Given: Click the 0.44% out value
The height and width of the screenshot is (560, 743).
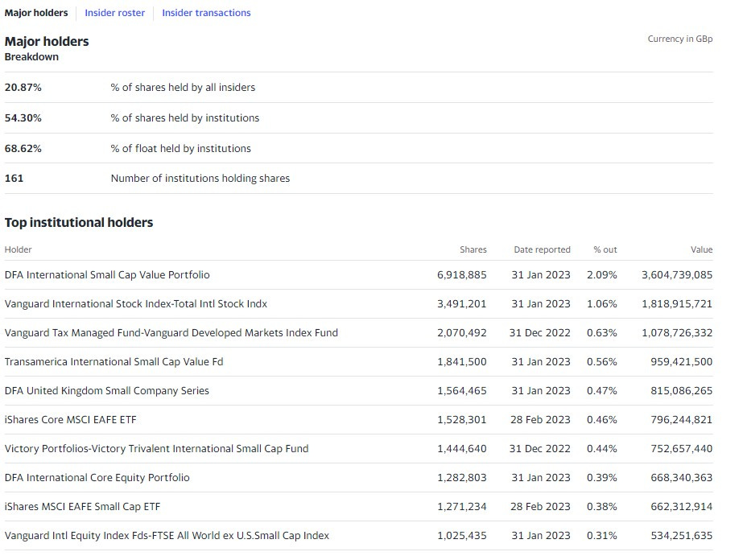Looking at the screenshot, I should point(602,449).
